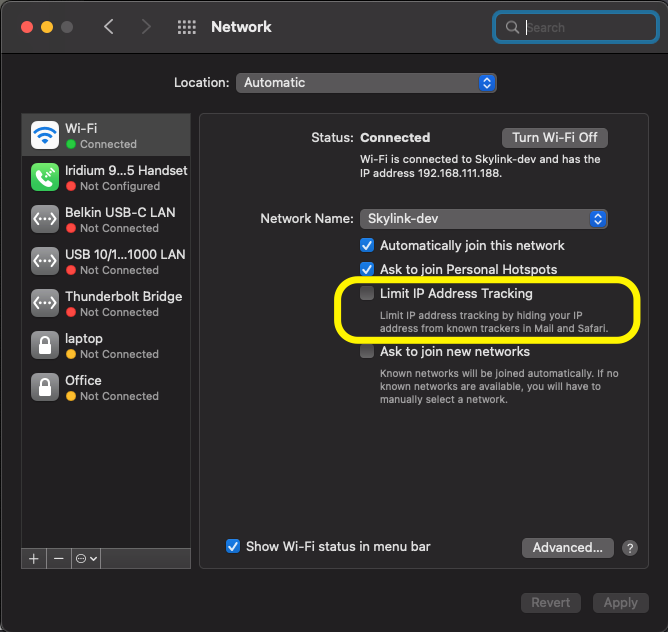Focus the Search field

[576, 27]
